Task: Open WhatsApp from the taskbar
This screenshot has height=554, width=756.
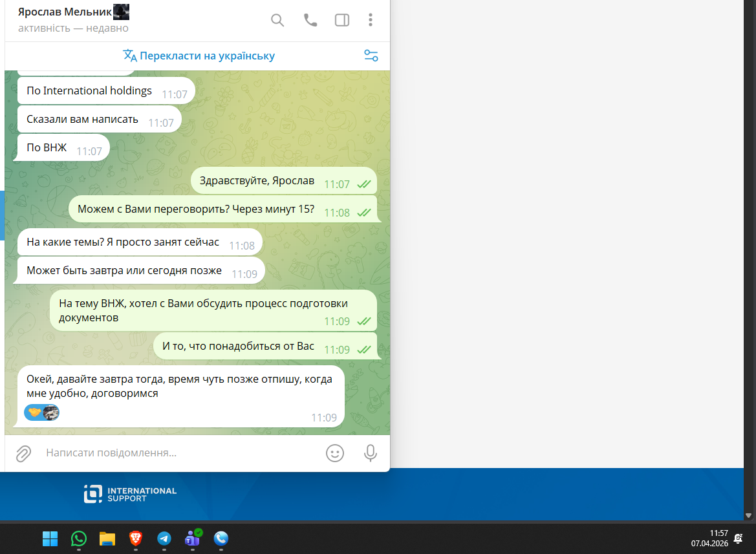Action: pyautogui.click(x=79, y=538)
